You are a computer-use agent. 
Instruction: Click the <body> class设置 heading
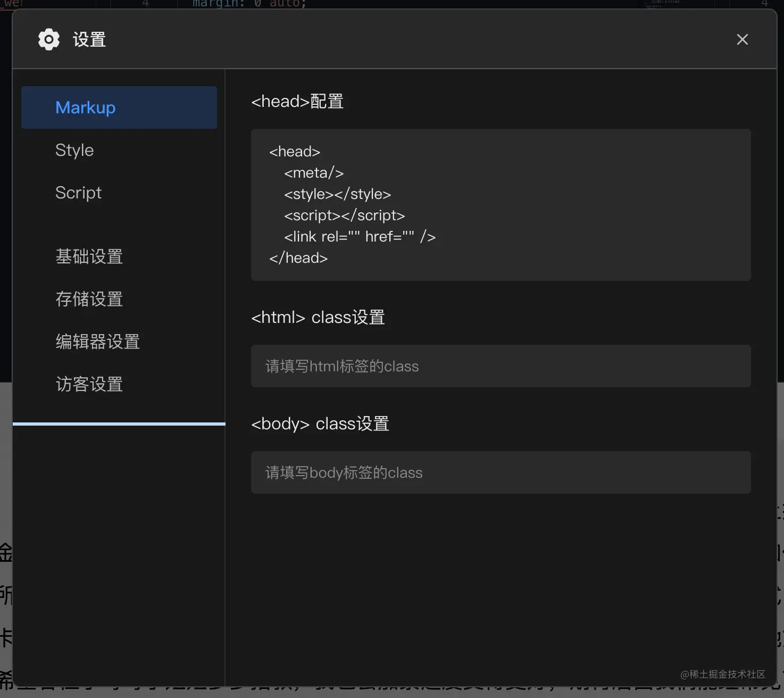(x=320, y=423)
